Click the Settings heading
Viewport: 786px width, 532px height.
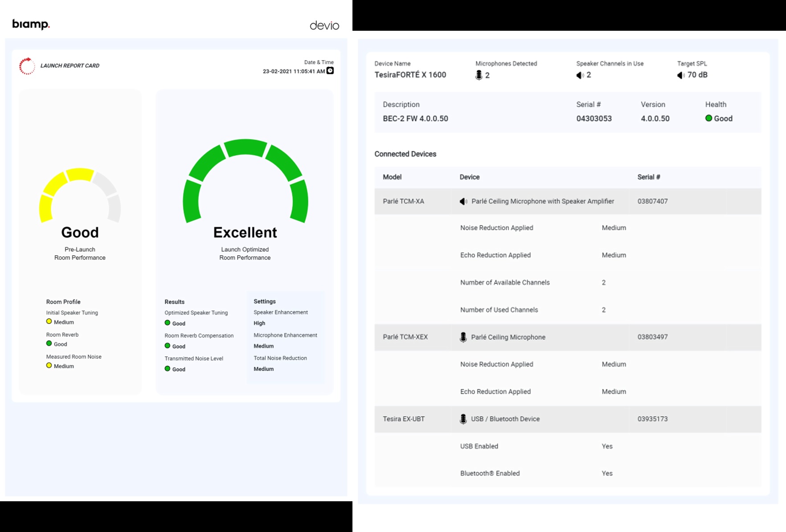click(265, 302)
